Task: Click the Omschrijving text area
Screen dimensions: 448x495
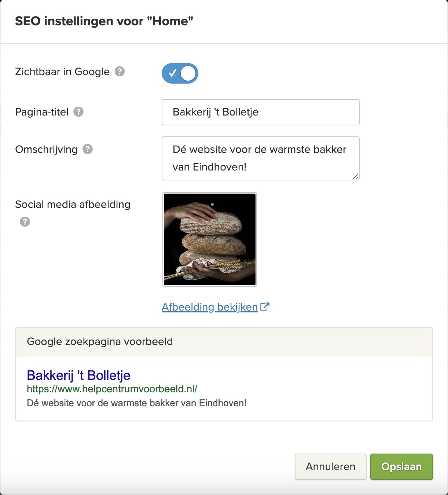Action: [x=261, y=158]
